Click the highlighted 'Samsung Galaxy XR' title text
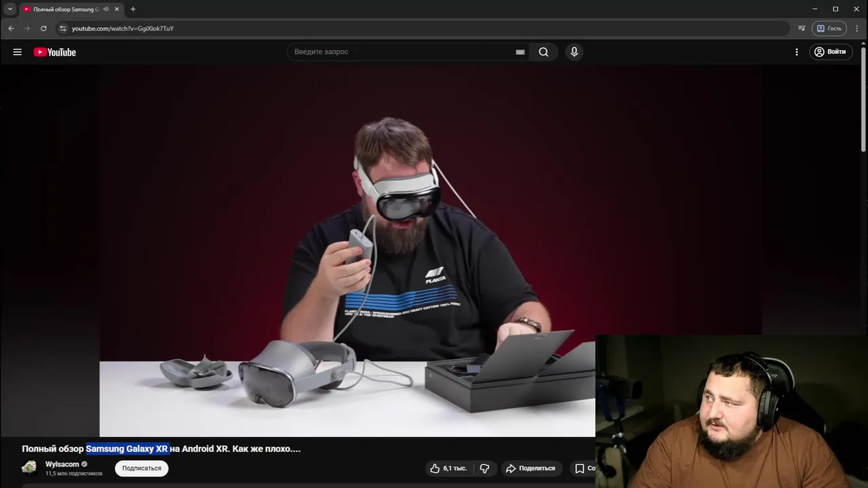Screen dimensions: 868x488 (x=127, y=449)
